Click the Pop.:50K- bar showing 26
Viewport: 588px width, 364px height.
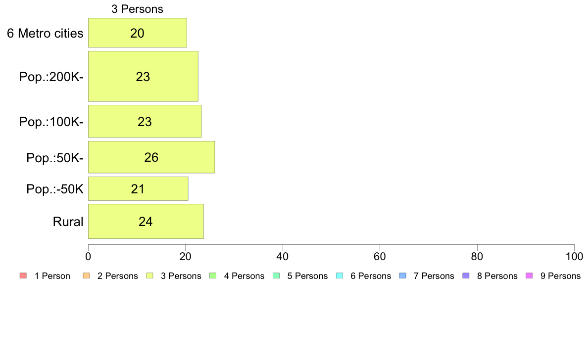151,157
